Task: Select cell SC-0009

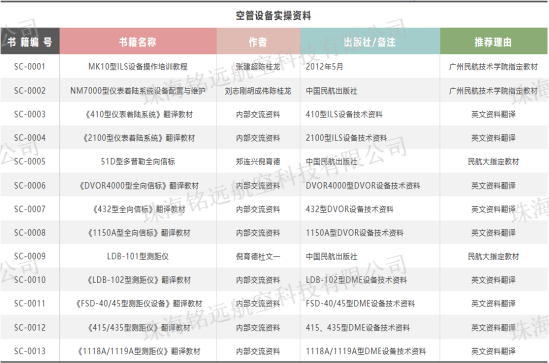Action: click(30, 256)
